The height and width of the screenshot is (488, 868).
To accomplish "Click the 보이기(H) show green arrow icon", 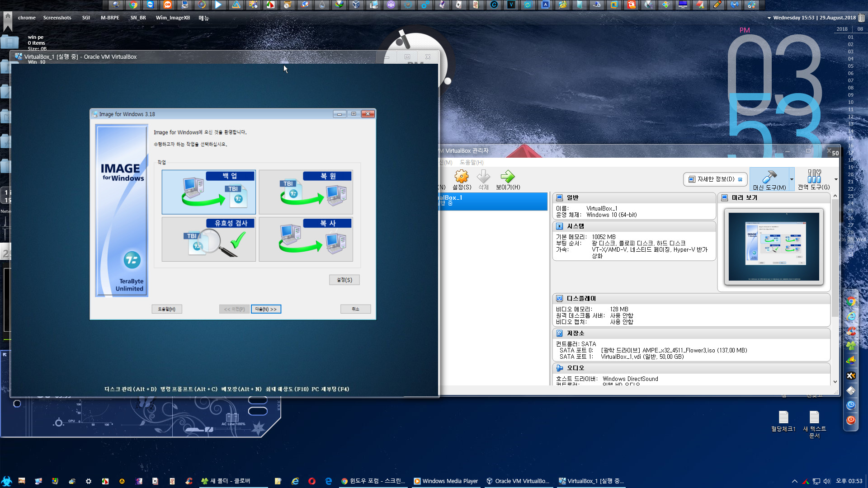I will click(x=508, y=180).
